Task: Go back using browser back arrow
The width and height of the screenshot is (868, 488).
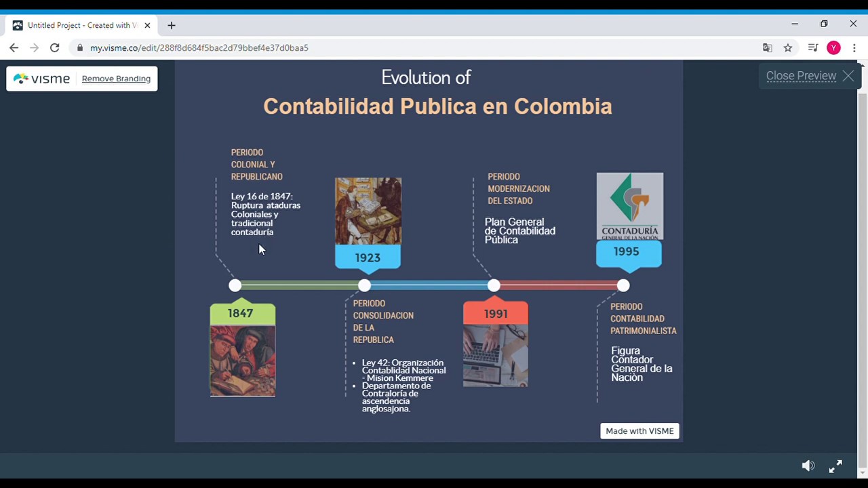Action: 14,47
